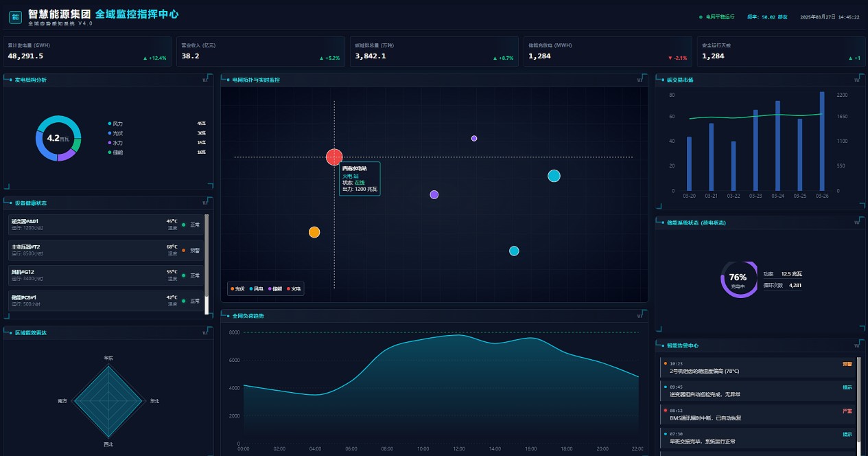Click the corner icon of the 智能告警中心 panel
Screen dimensions: 868x456
point(857,345)
